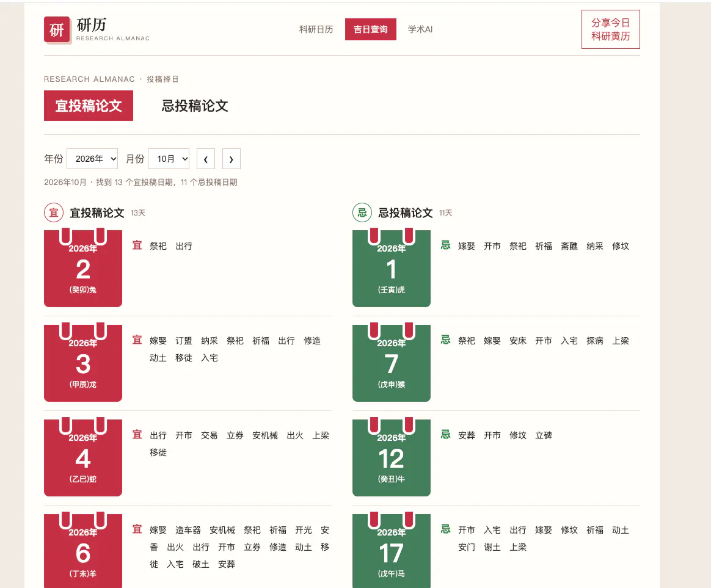Click 交易 in day 4 row
Screen dimensions: 711x588
(x=210, y=435)
